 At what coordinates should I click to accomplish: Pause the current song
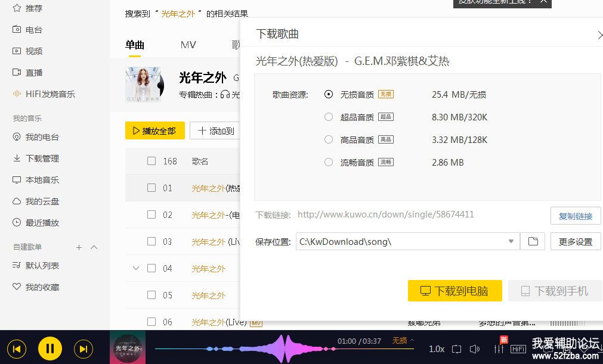50,349
